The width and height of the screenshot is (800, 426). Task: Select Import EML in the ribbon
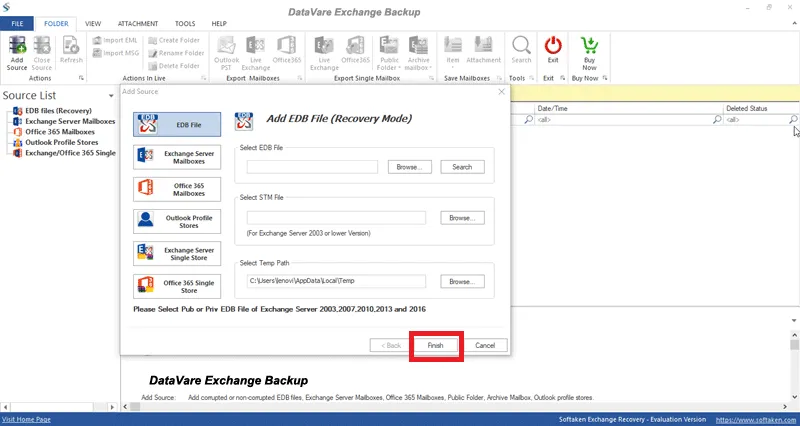pos(115,40)
